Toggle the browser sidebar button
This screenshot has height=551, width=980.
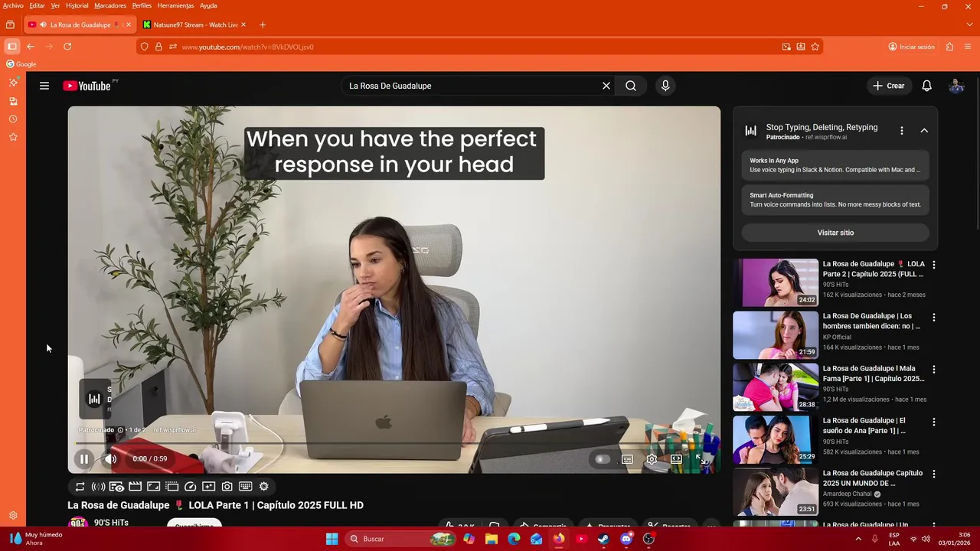[x=12, y=47]
